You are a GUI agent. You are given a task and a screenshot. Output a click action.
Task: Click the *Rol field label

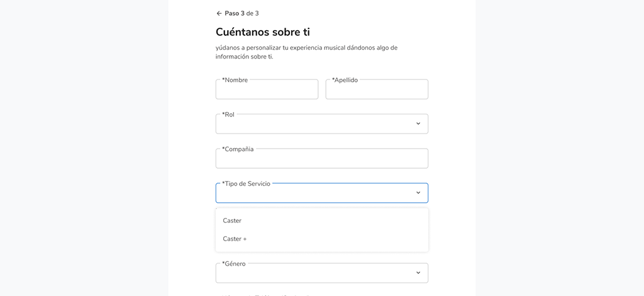coord(228,115)
